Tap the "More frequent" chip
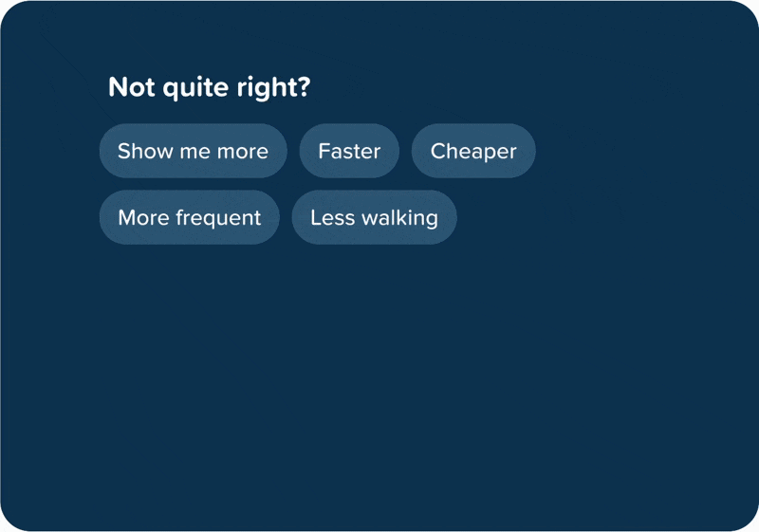 (189, 217)
